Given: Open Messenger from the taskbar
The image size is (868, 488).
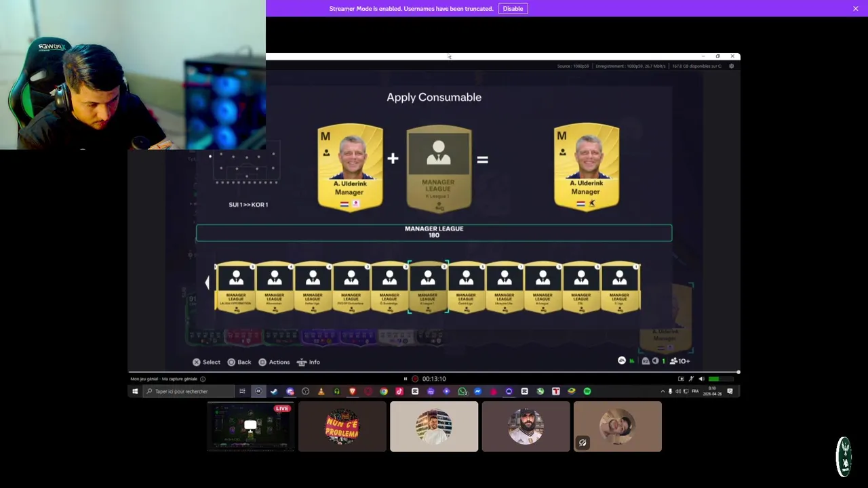Looking at the screenshot, I should (478, 391).
